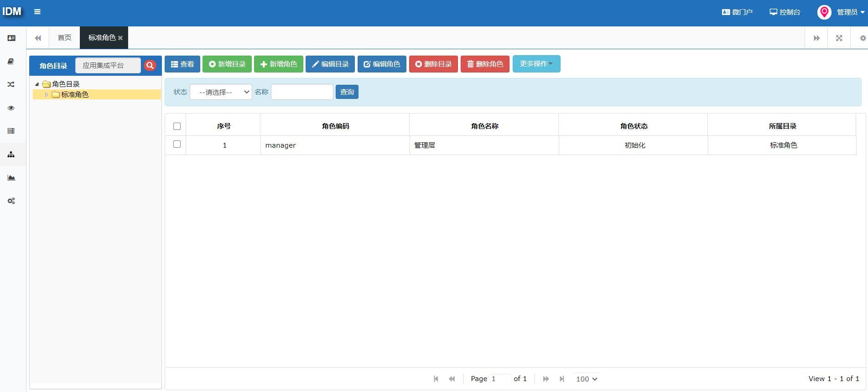This screenshot has width=868, height=392.
Task: Click the 编辑目录 button
Action: [330, 64]
